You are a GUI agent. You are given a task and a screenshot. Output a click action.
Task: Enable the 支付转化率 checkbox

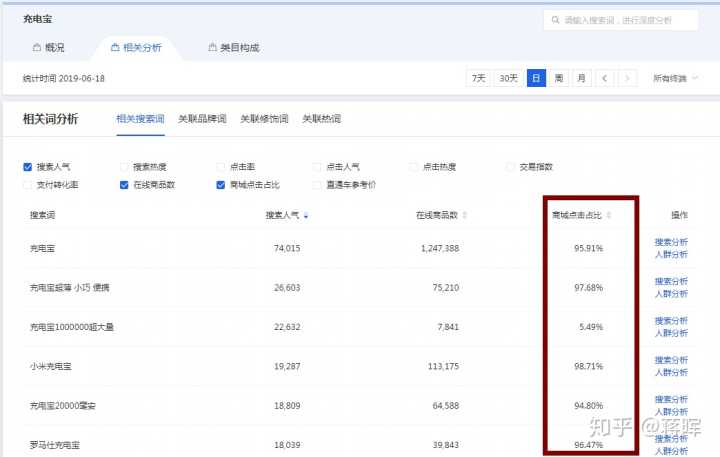(x=27, y=185)
